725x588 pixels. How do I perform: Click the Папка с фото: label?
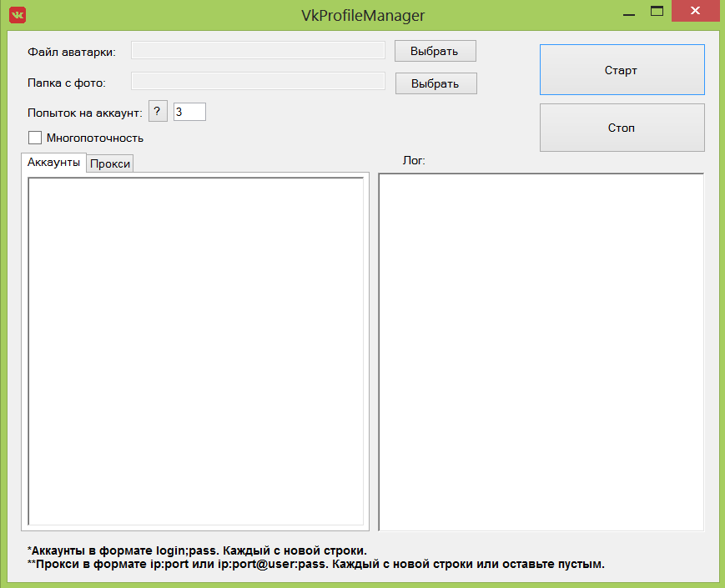[x=67, y=83]
